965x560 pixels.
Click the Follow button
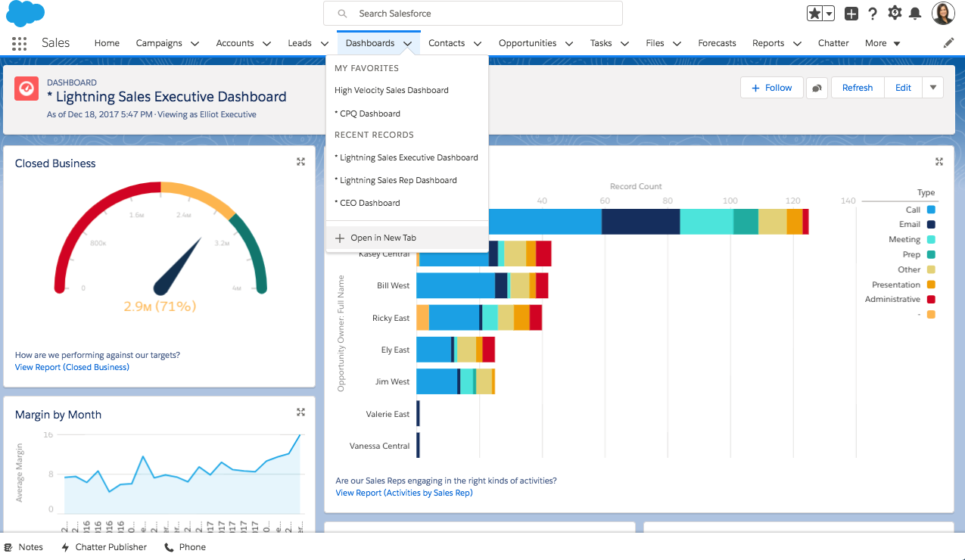tap(771, 88)
